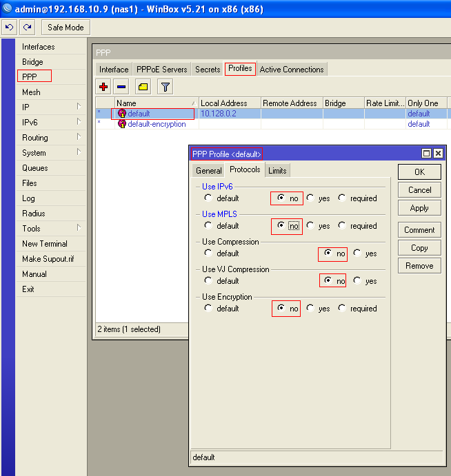Click the yellow comment note icon
The width and height of the screenshot is (451, 476).
pos(142,87)
